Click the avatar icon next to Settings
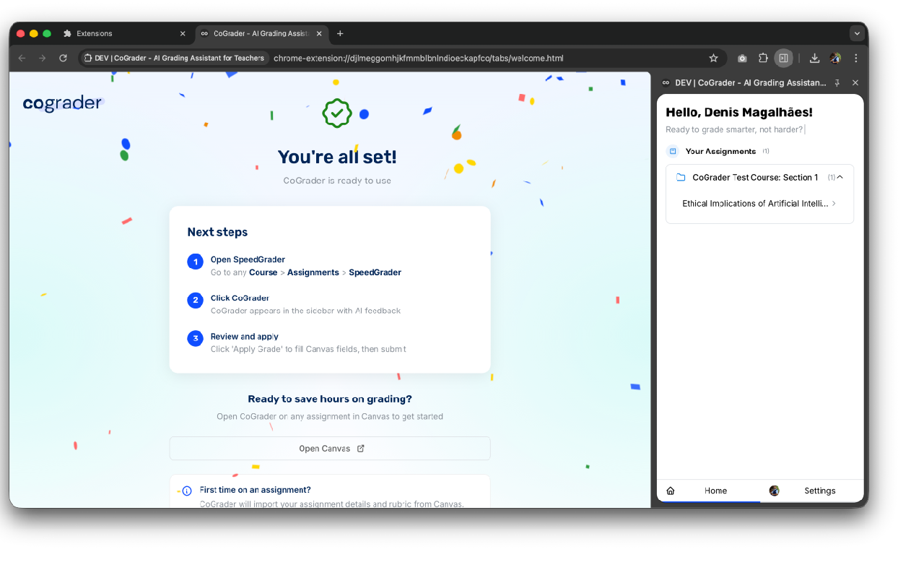Viewport: 924px width, 578px height. (x=774, y=491)
